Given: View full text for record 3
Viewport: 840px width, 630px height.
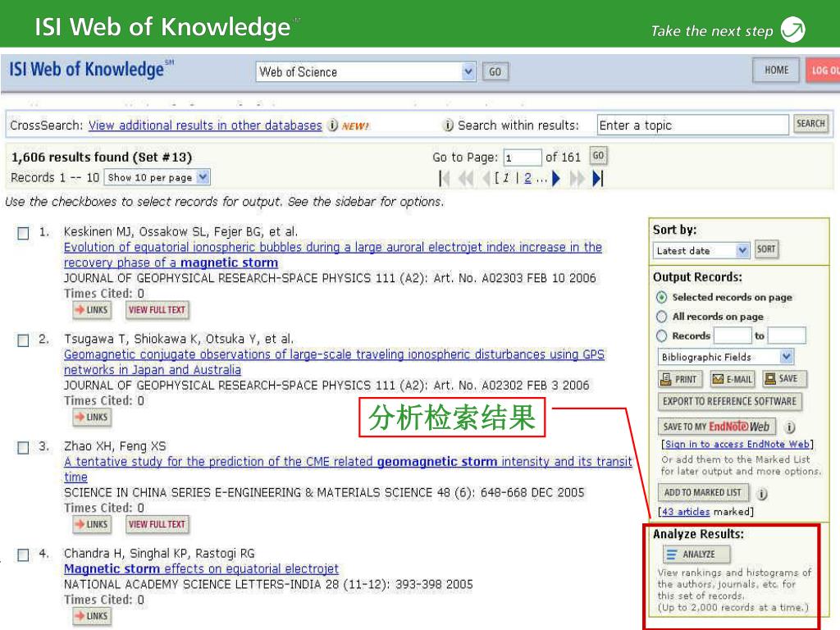Looking at the screenshot, I should click(x=157, y=524).
